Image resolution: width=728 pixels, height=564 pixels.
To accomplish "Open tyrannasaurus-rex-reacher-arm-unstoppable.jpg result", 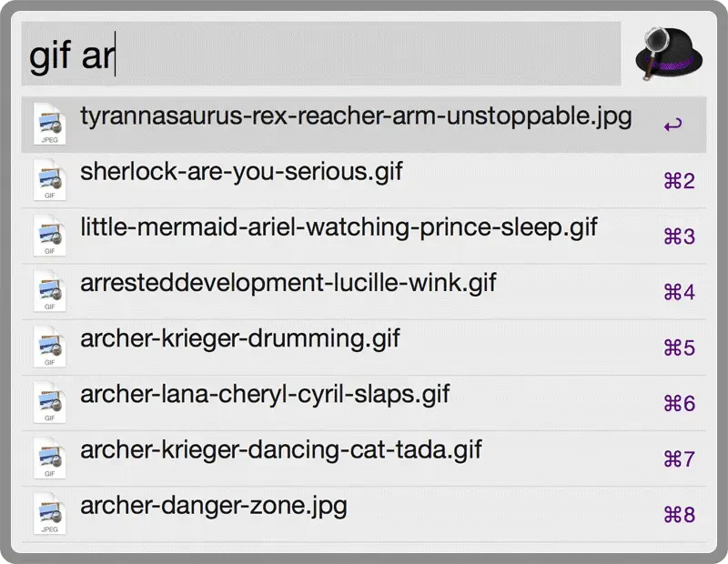I will [x=356, y=116].
